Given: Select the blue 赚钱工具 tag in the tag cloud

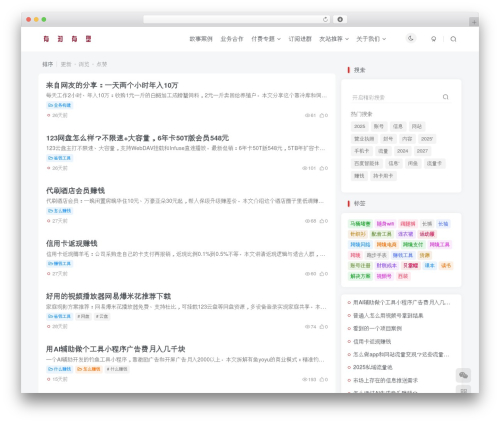Looking at the screenshot, I should coord(403,255).
